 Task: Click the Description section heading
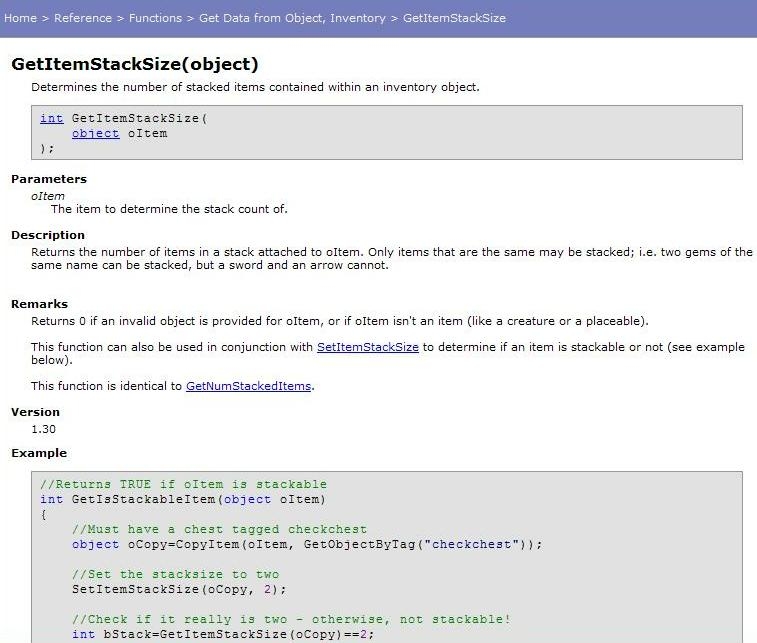click(x=48, y=235)
